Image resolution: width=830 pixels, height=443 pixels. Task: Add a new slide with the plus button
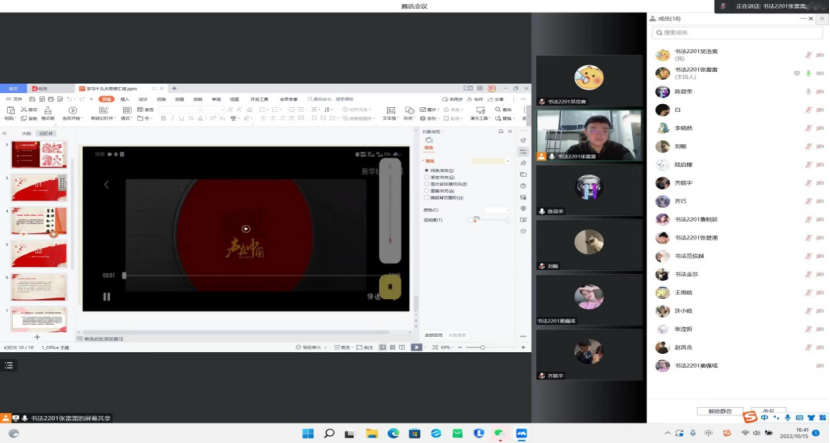tap(37, 337)
